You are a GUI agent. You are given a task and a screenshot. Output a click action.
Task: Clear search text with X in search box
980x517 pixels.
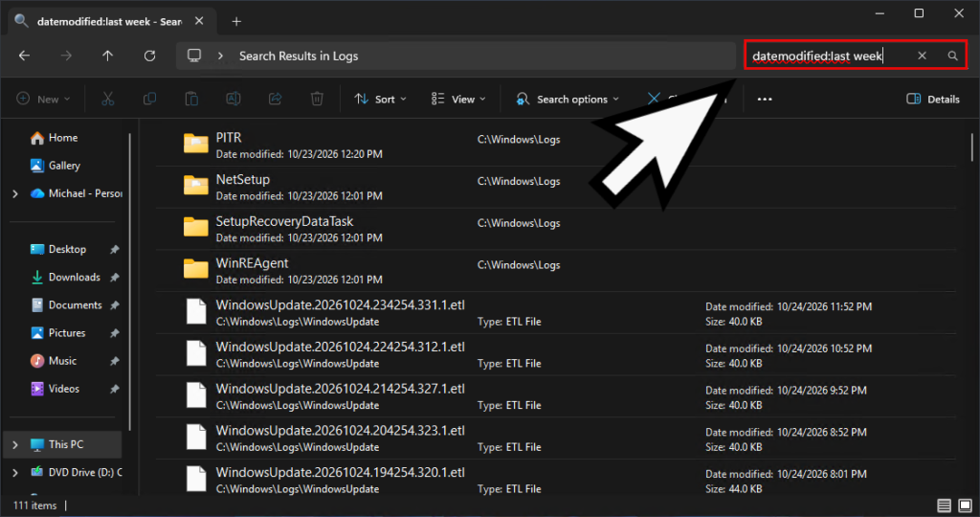click(922, 56)
